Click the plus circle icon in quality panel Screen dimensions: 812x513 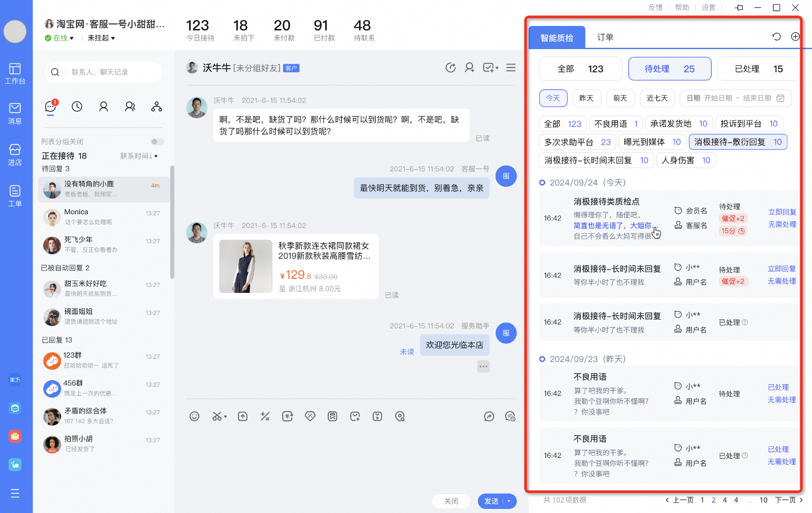[795, 36]
